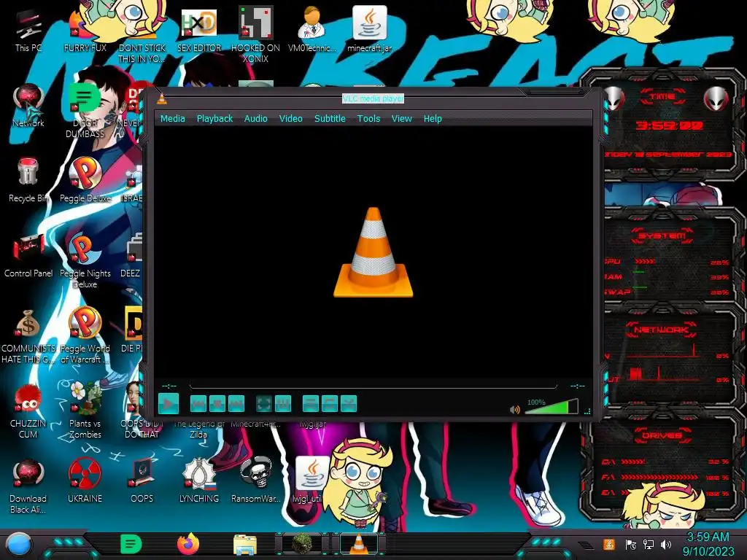The width and height of the screenshot is (747, 560).
Task: Click the network tray icon
Action: coord(649,544)
